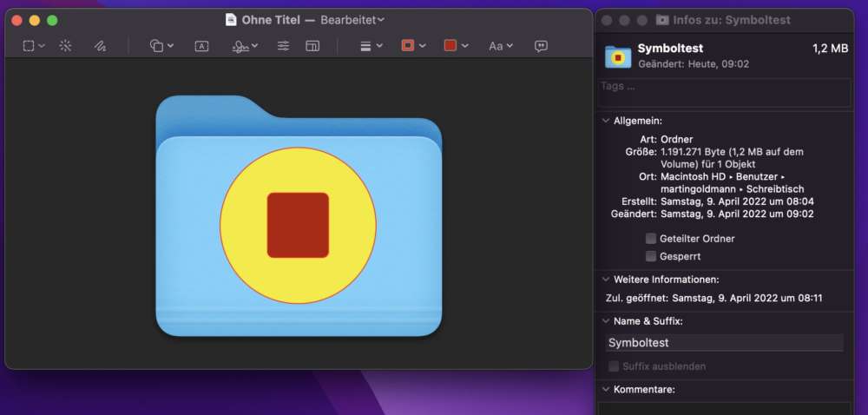Image resolution: width=868 pixels, height=415 pixels.
Task: Enable the Geteilter Ordner checkbox
Action: pyautogui.click(x=651, y=239)
